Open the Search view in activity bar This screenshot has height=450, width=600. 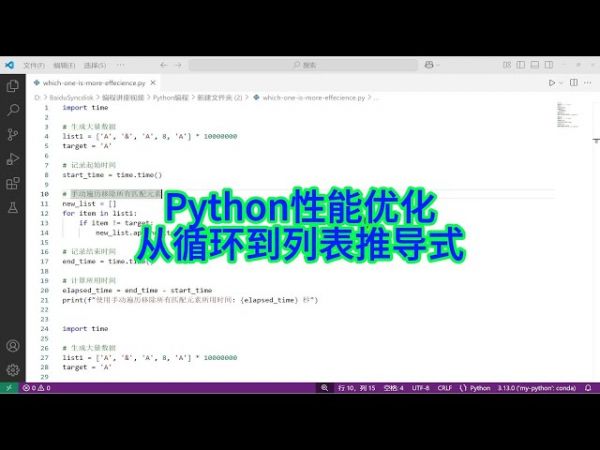pos(13,110)
